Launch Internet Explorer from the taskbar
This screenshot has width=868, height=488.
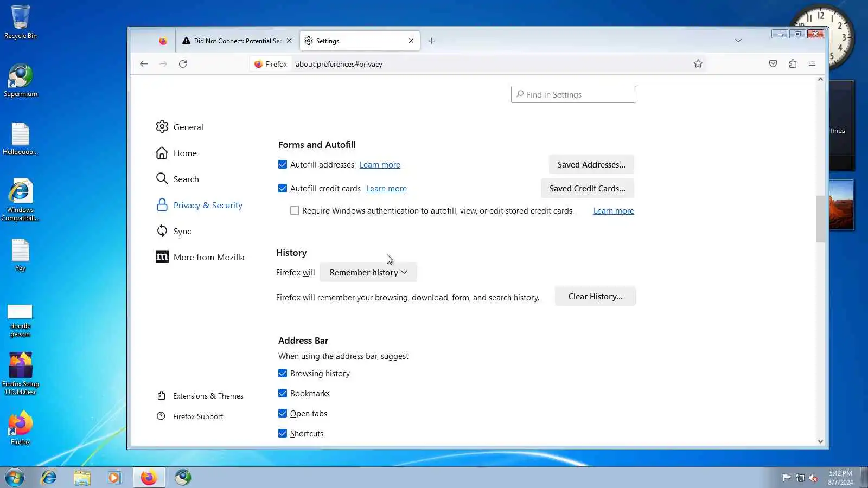point(49,477)
